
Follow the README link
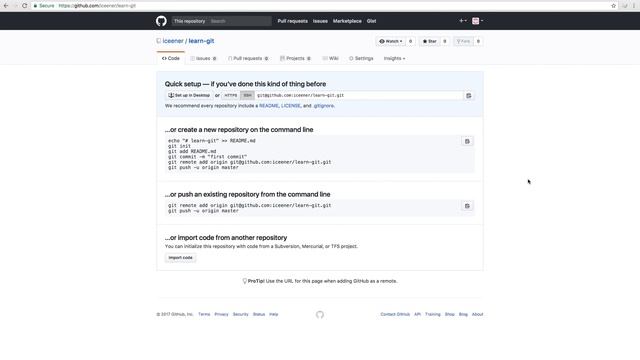coord(269,106)
